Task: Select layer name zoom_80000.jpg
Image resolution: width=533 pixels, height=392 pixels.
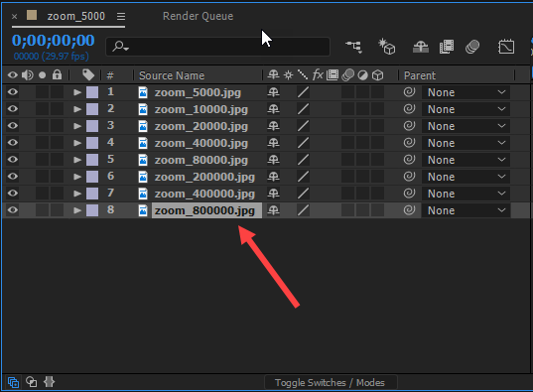Action: tap(201, 160)
